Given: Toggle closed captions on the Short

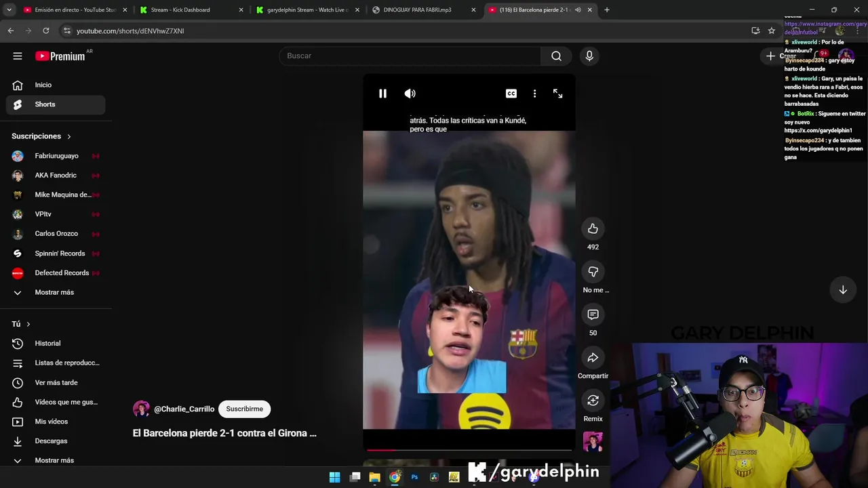Looking at the screenshot, I should [x=511, y=94].
